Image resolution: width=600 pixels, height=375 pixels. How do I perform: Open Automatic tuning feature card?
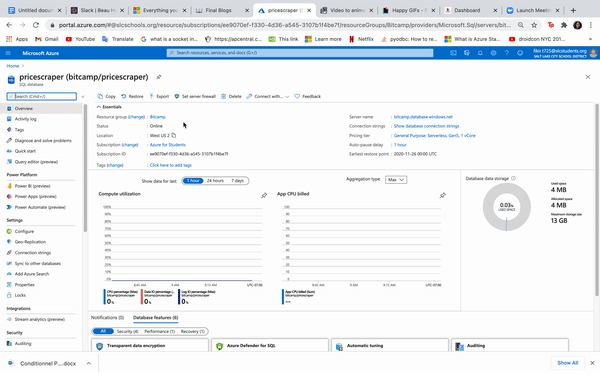(x=390, y=345)
